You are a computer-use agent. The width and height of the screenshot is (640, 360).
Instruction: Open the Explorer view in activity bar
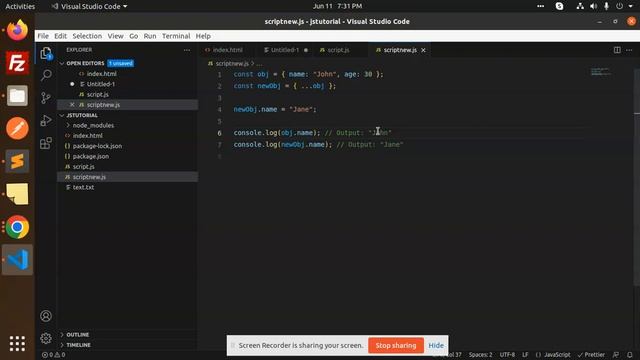tap(46, 53)
